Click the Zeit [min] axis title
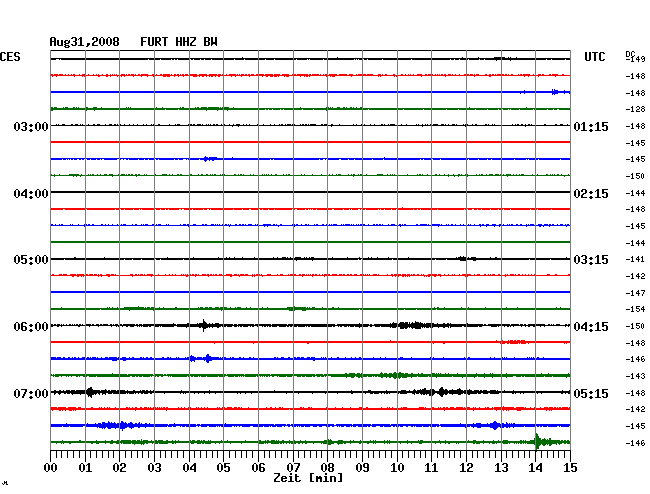The height and width of the screenshot is (494, 650). (308, 478)
